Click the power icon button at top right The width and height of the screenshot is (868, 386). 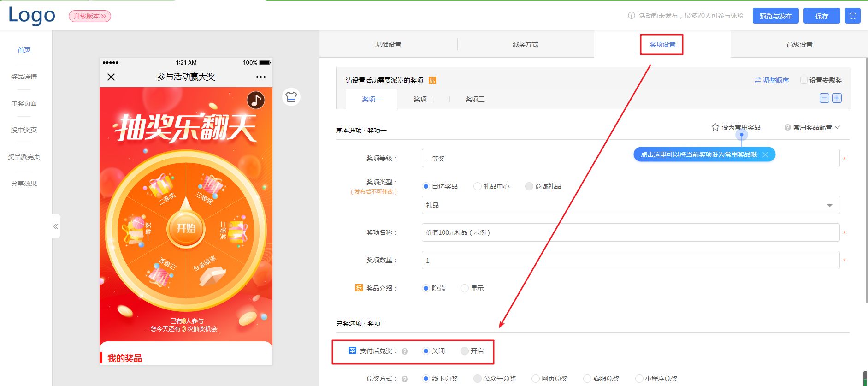(852, 16)
